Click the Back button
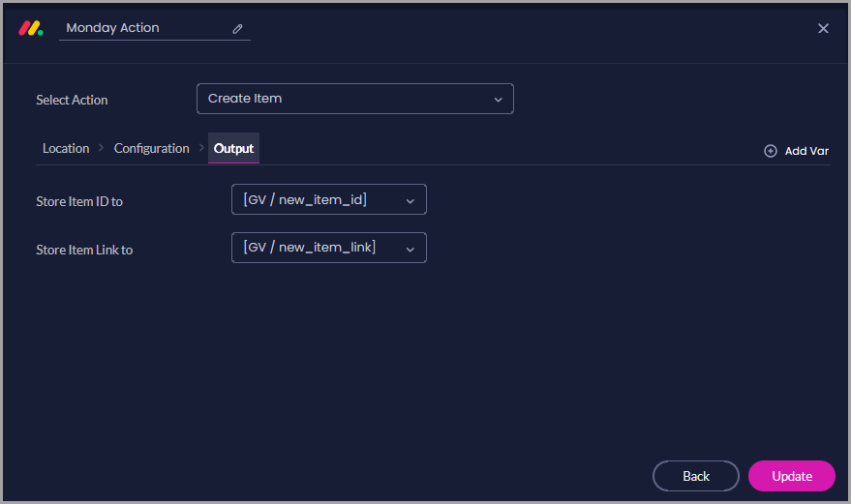This screenshot has width=851, height=504. click(x=696, y=476)
